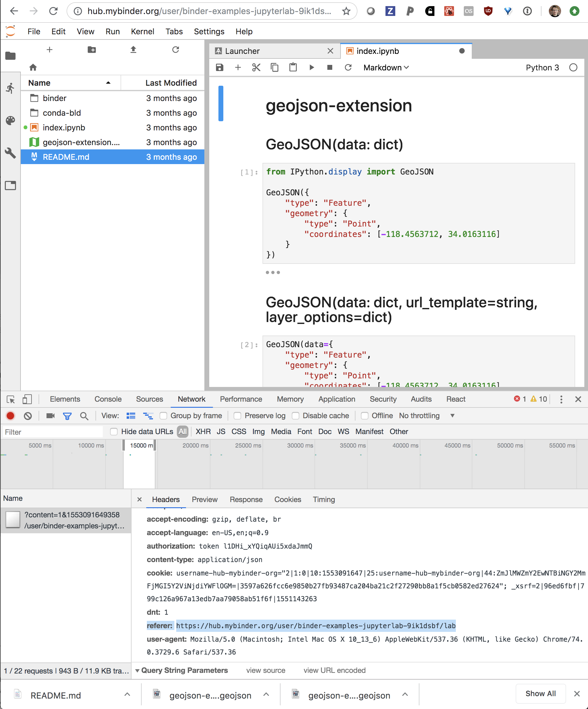Open the commands palette sidebar icon
Image resolution: width=588 pixels, height=709 pixels.
10,121
